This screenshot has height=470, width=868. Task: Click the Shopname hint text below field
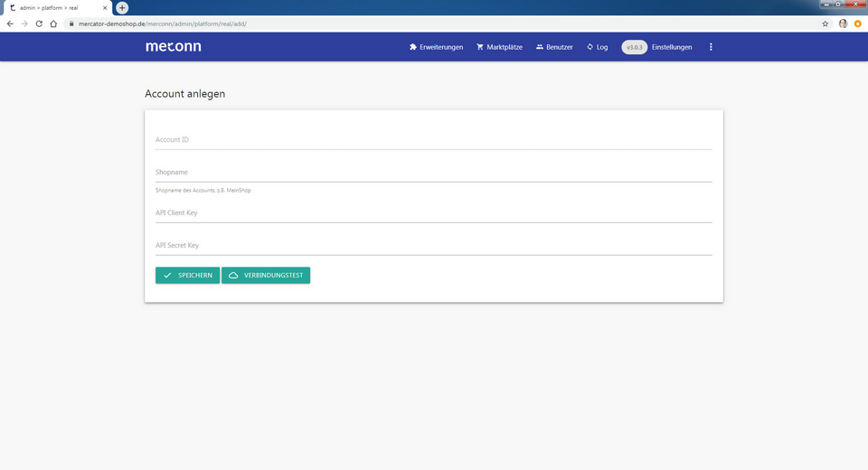pos(203,191)
